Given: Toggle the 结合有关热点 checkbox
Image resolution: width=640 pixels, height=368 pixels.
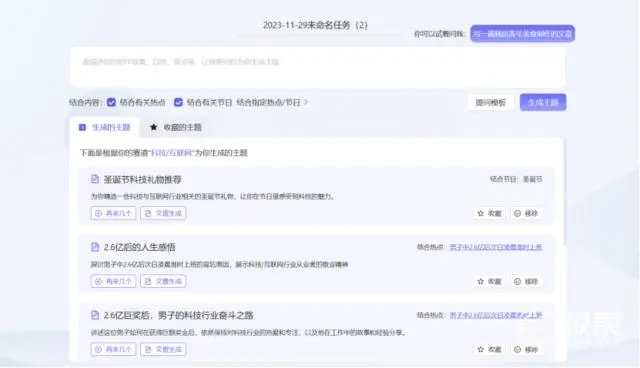Looking at the screenshot, I should 111,102.
